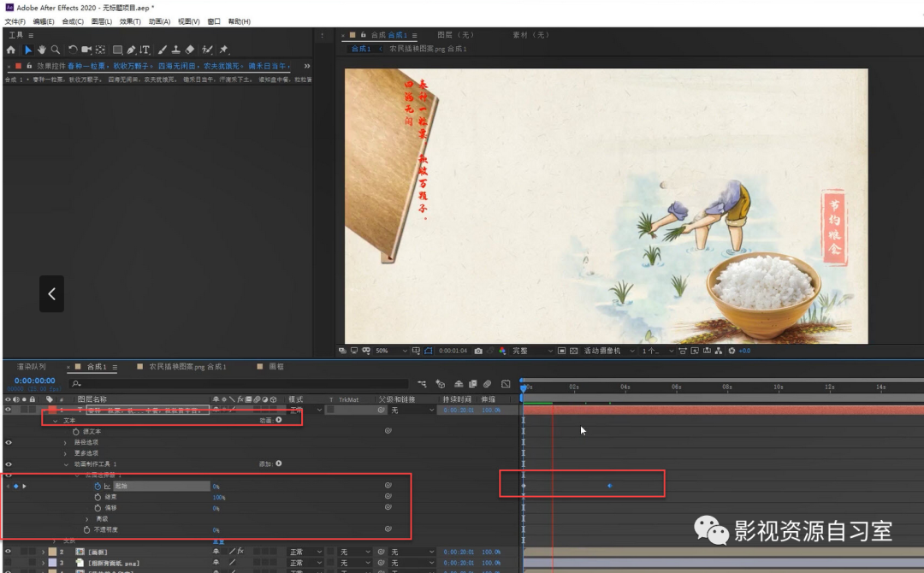
Task: Open the composition flowchart icon in the viewer bar
Action: click(719, 351)
